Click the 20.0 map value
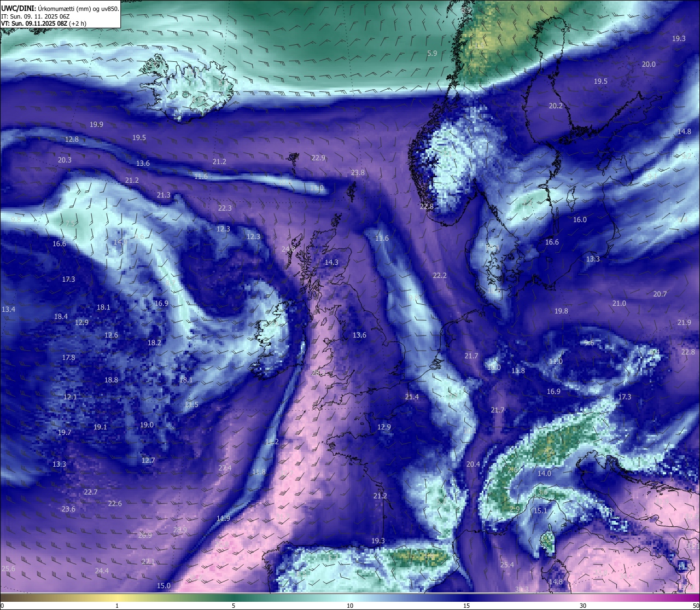The height and width of the screenshot is (610, 700). (x=649, y=64)
